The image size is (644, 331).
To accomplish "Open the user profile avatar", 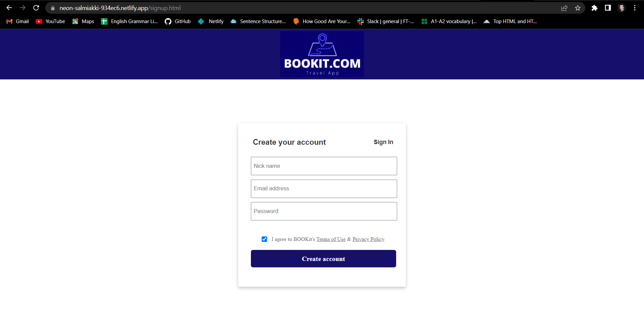I will tap(622, 8).
